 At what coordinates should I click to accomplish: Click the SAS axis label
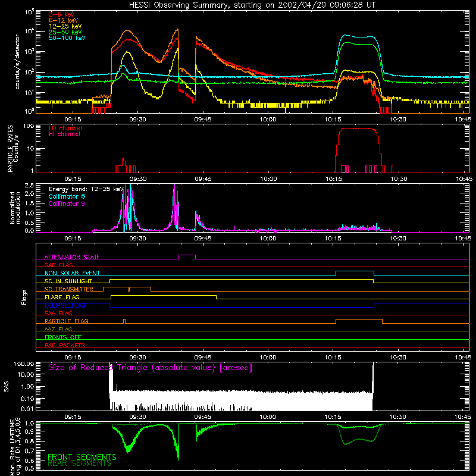7,387
